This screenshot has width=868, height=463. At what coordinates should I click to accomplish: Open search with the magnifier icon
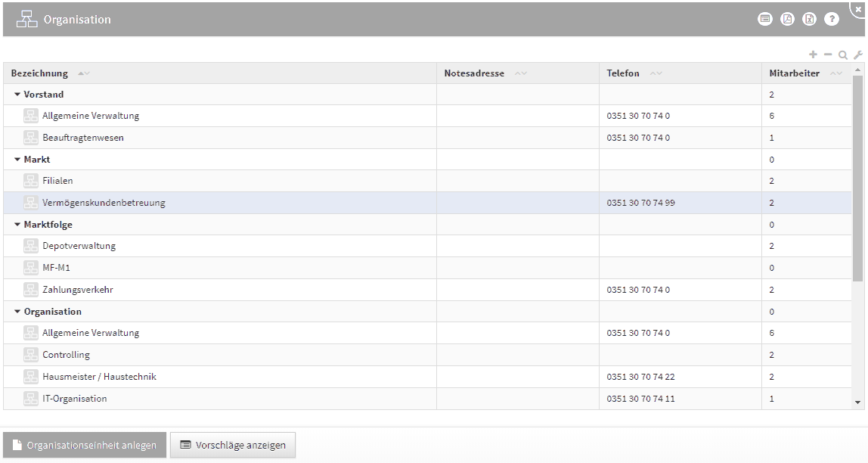pos(842,54)
